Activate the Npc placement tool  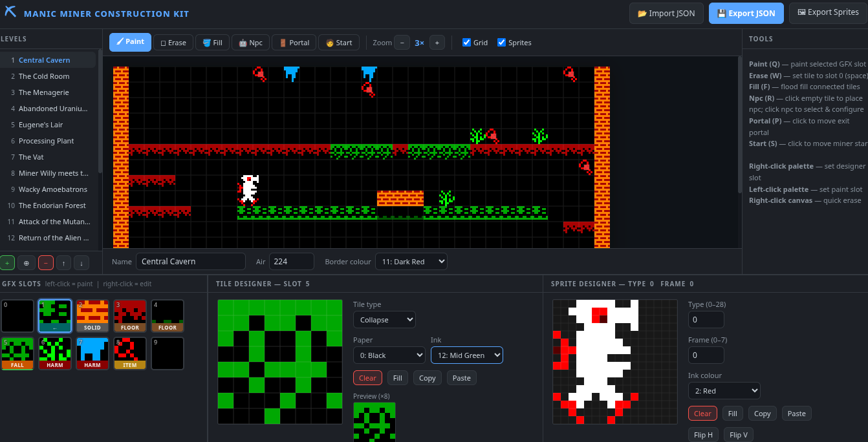[x=250, y=43]
